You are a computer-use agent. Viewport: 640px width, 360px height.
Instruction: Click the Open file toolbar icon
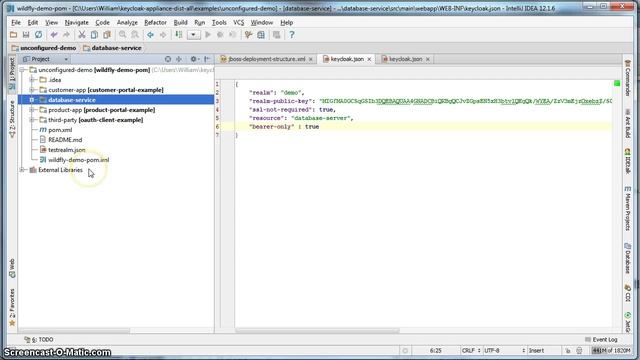[x=13, y=35]
